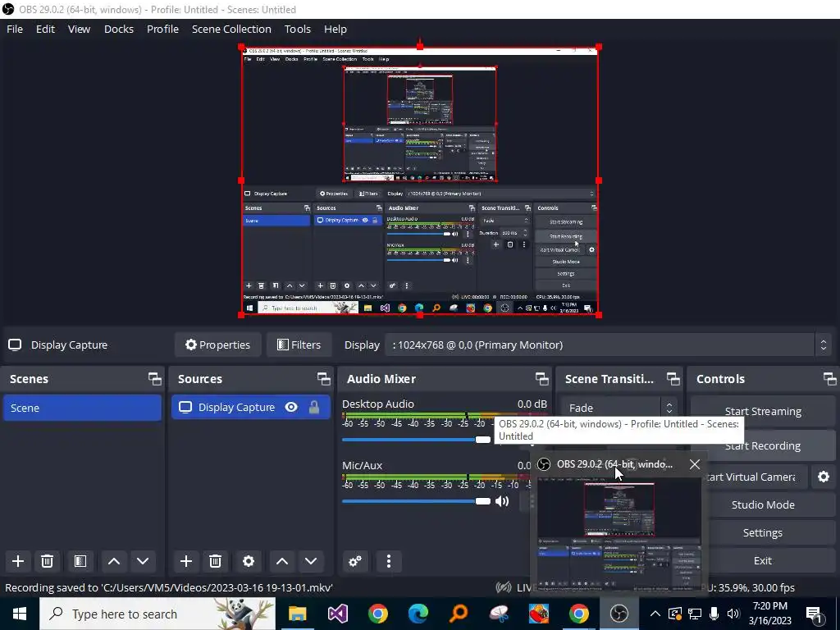Open virtual camera settings gear

[824, 477]
